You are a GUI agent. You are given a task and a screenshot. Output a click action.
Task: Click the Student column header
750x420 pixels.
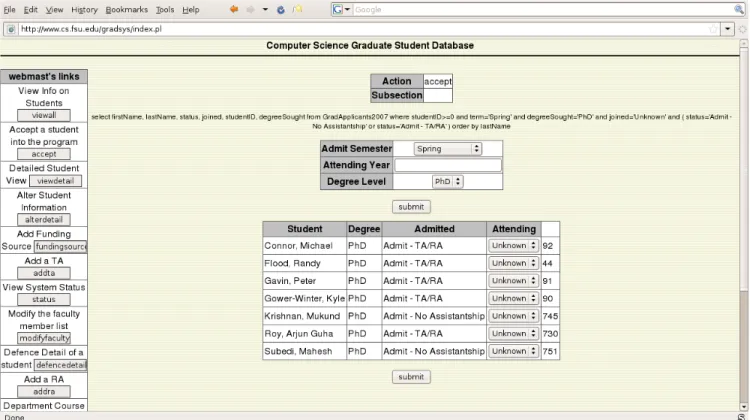[305, 229]
